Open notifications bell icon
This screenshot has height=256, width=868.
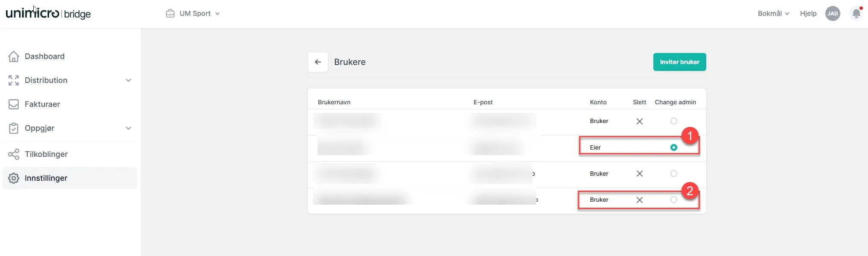pyautogui.click(x=856, y=14)
